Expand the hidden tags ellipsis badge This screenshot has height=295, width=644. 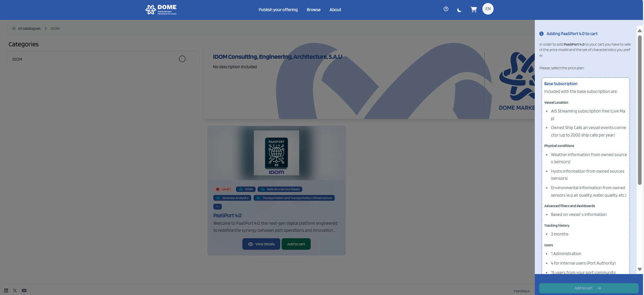[x=217, y=206]
